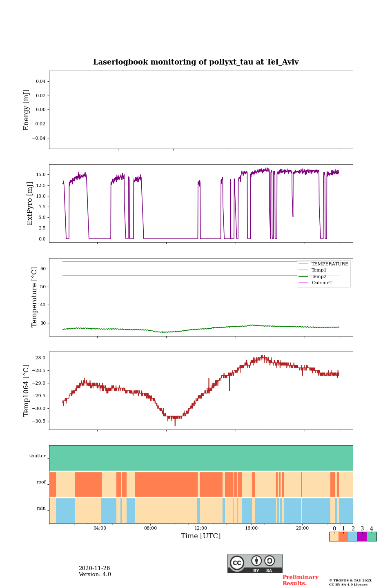This screenshot has height=588, width=392.
Task: Click the plot title 'Laserlogbook monitoring of pollyxt_tau at Tel_Aviv'
Action: [x=196, y=62]
